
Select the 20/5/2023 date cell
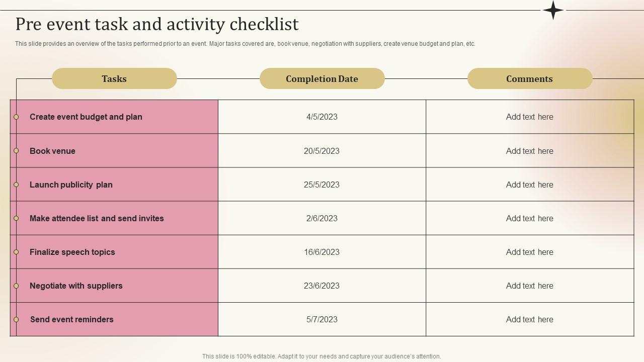[x=322, y=151]
